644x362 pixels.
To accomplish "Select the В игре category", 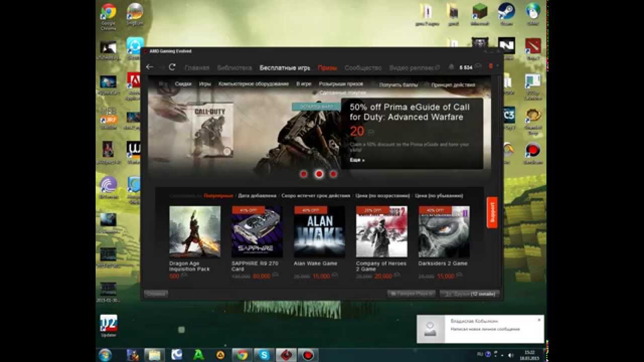I will 304,84.
